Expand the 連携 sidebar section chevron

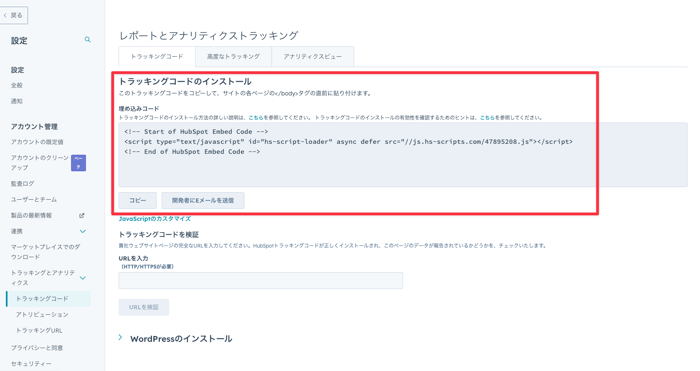(x=83, y=231)
